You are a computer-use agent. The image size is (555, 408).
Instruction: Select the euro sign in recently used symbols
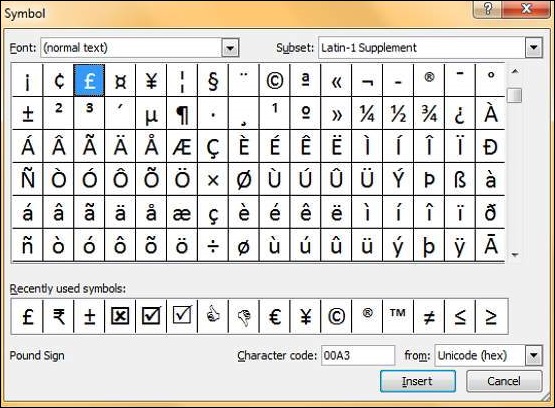click(x=275, y=316)
